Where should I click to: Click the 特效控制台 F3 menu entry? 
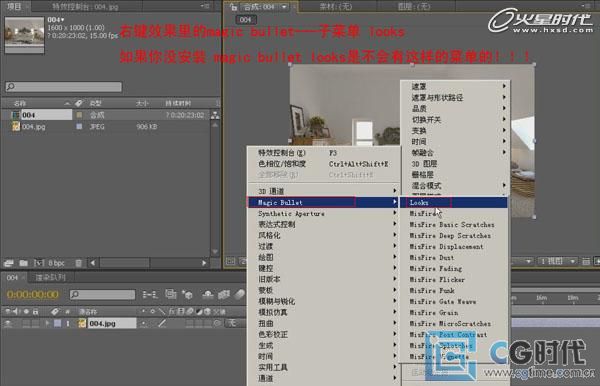pyautogui.click(x=324, y=153)
